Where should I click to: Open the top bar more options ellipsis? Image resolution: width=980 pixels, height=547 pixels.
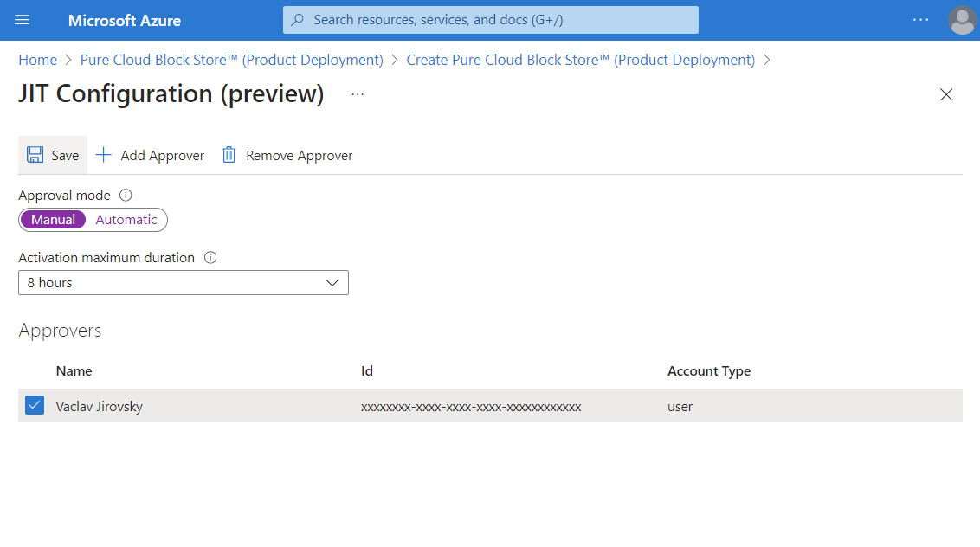[x=920, y=20]
